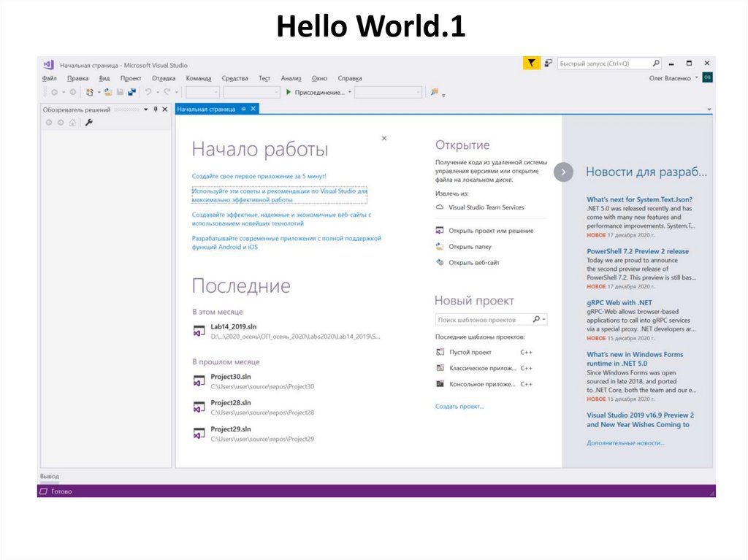Open recent solution Lab14_2019.sln

click(233, 326)
